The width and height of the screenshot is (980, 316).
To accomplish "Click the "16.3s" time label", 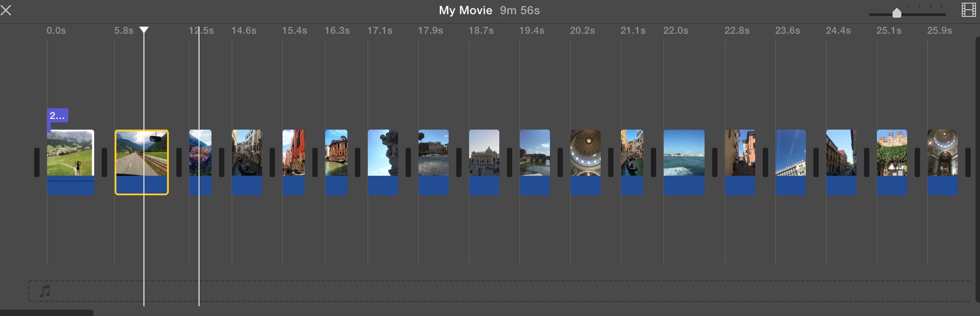I will (x=337, y=31).
